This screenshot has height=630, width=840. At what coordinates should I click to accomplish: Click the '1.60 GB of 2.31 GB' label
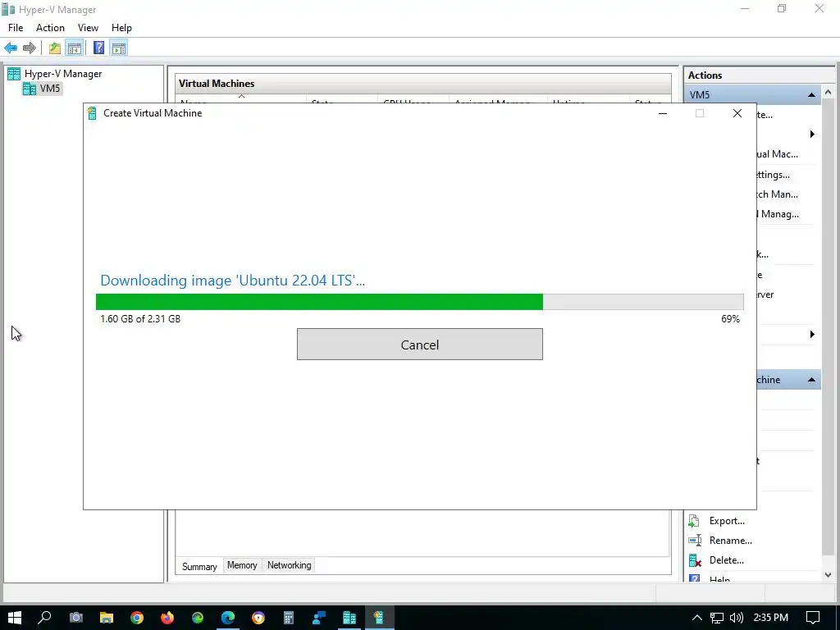pyautogui.click(x=140, y=319)
